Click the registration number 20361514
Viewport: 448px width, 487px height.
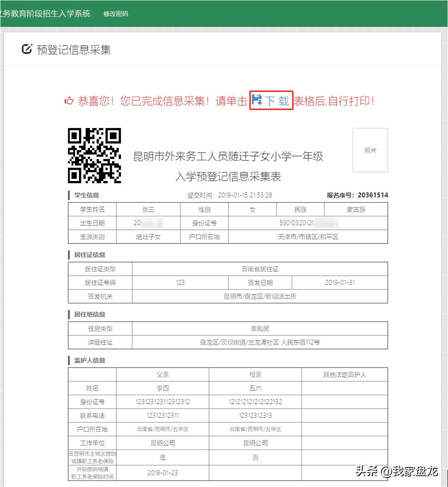click(x=372, y=195)
